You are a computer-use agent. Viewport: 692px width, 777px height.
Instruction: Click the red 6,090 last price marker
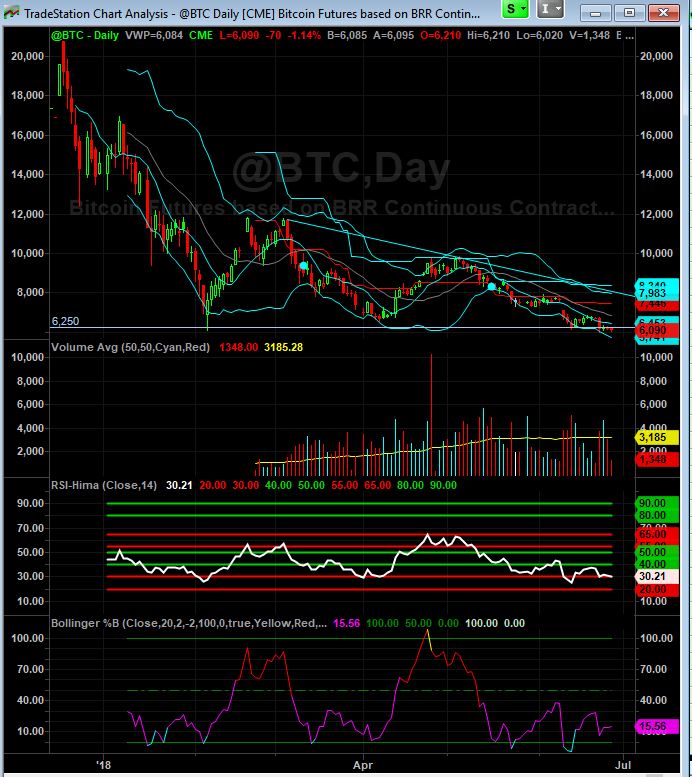click(x=656, y=330)
